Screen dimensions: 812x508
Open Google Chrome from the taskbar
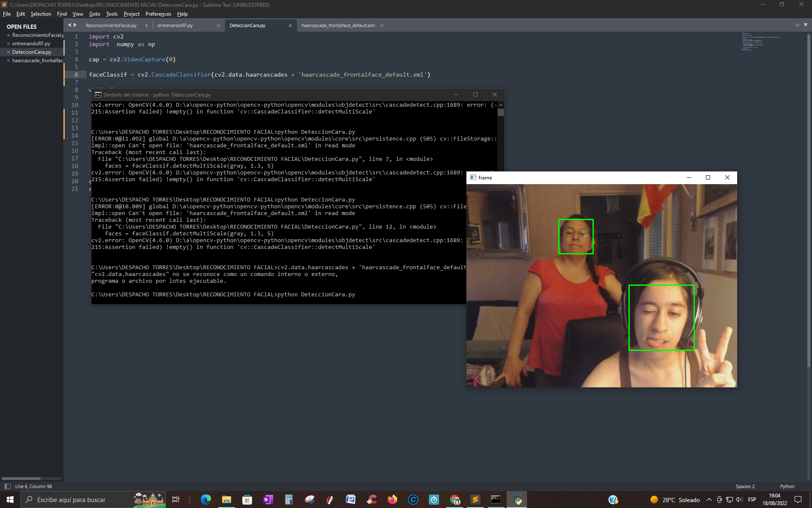(455, 500)
